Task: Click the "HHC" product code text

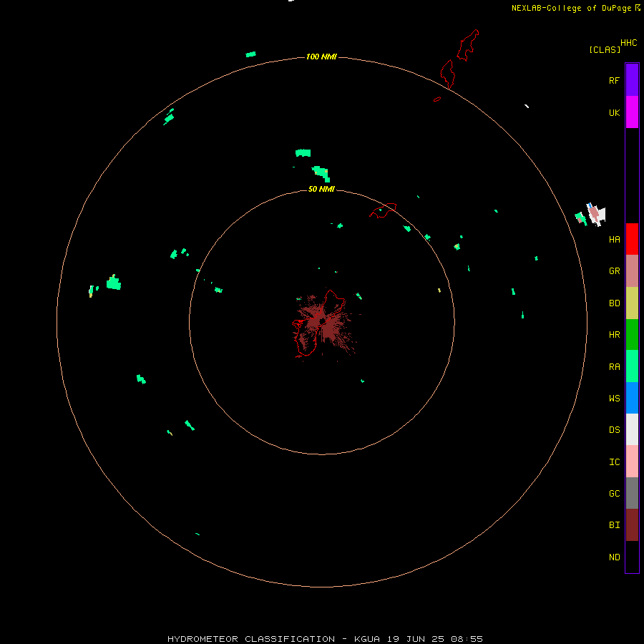Action: [x=628, y=43]
